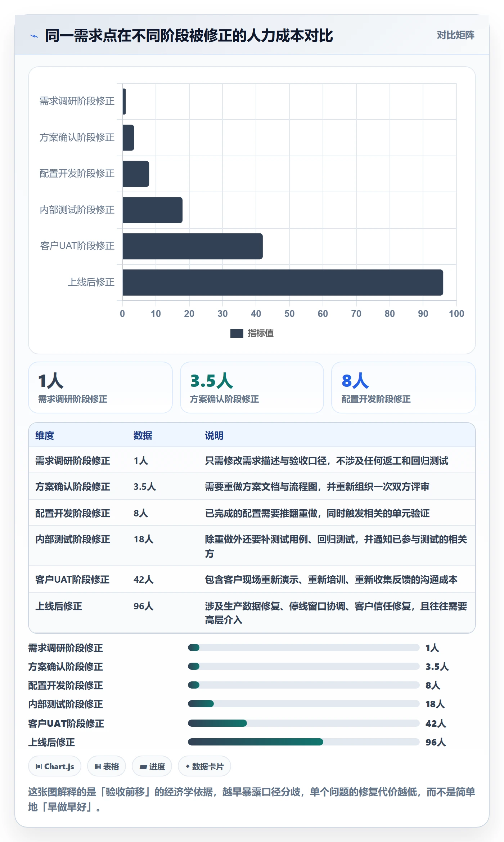Click the 客户UAT阶段修正 bar in the chart
The height and width of the screenshot is (842, 504).
193,246
